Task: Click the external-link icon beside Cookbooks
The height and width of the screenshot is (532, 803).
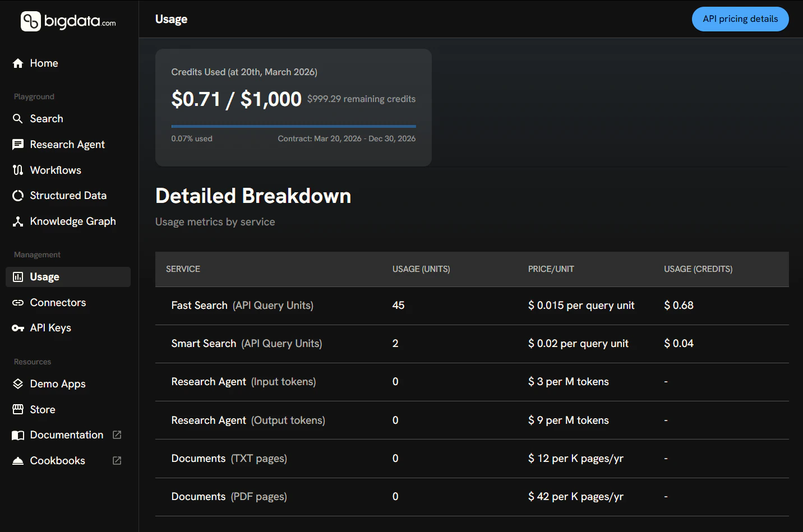Action: (116, 460)
